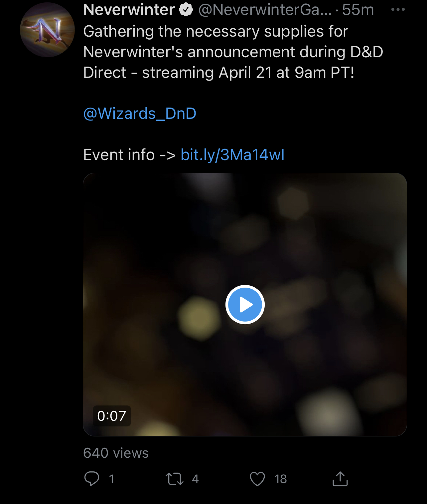
Task: Open the three-dot more options menu
Action: click(x=398, y=10)
